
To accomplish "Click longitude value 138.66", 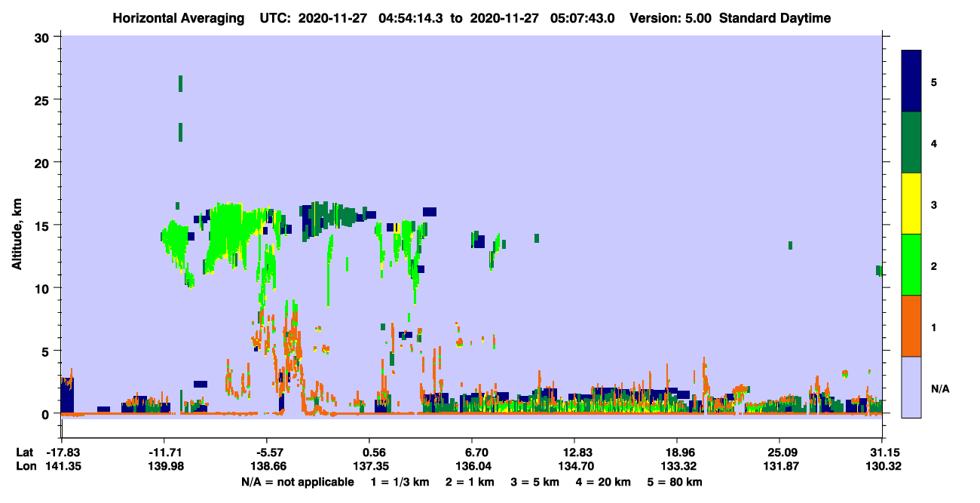I will 267,467.
